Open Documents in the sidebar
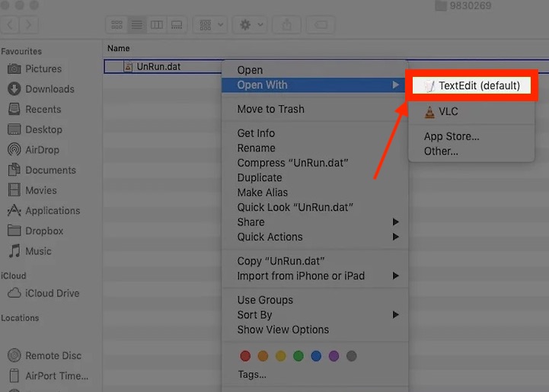The width and height of the screenshot is (549, 392). pyautogui.click(x=42, y=170)
